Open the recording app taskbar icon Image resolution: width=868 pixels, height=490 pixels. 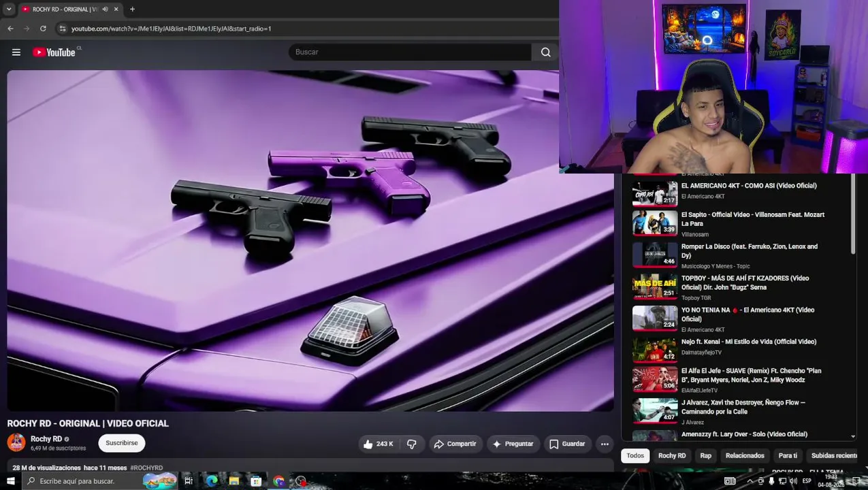[x=301, y=481]
